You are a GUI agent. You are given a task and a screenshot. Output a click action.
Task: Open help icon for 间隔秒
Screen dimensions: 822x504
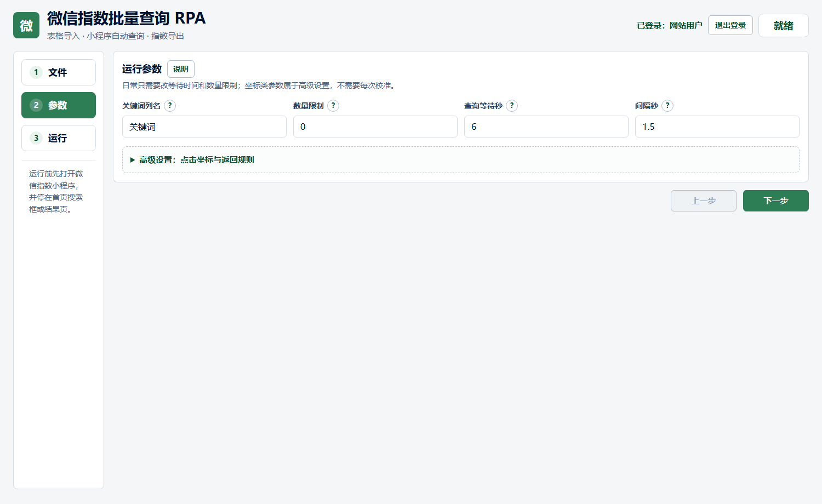667,106
